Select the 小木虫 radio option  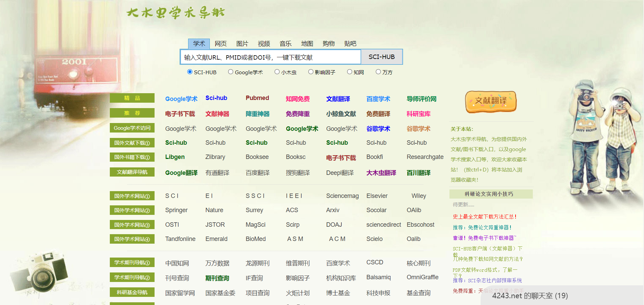click(277, 72)
